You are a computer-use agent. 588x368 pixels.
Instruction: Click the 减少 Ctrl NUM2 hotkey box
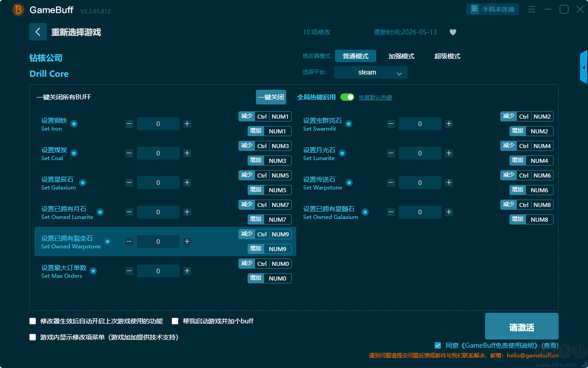tap(527, 116)
